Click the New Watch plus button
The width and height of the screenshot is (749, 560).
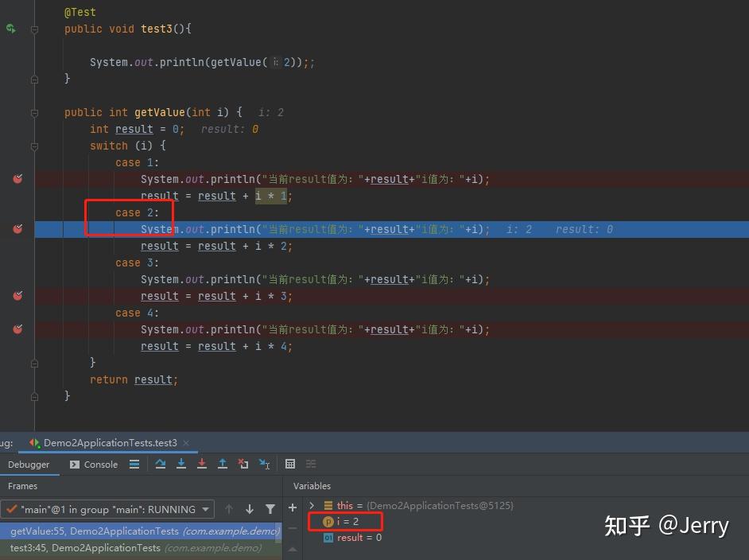coord(292,507)
